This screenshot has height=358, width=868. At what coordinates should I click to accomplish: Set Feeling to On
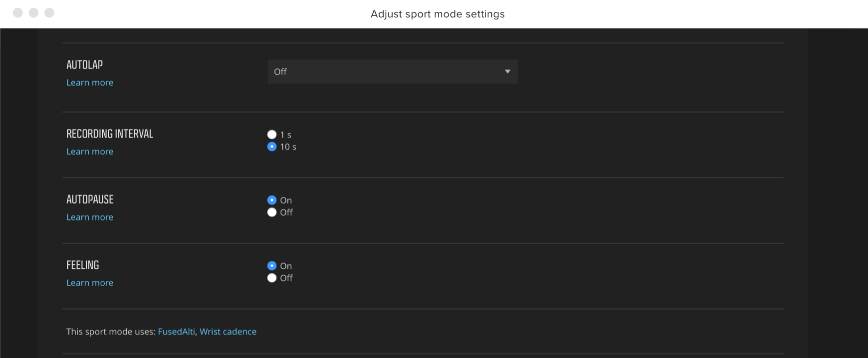[x=272, y=266]
